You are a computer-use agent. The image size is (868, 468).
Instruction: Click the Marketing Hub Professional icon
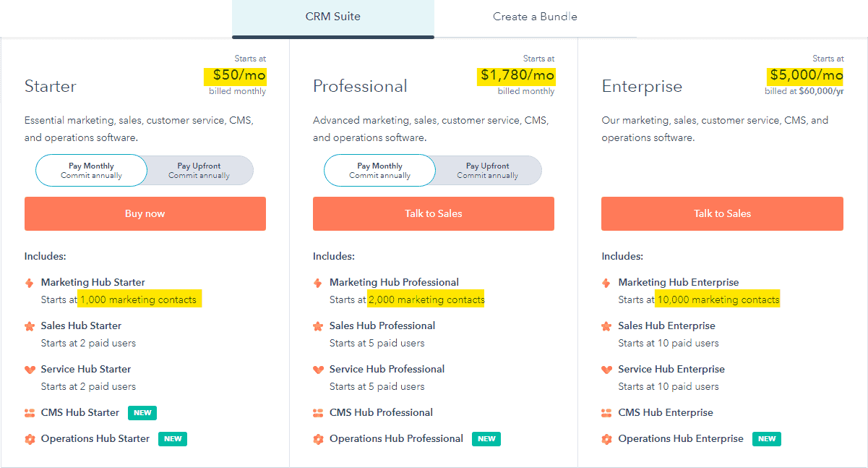point(318,283)
